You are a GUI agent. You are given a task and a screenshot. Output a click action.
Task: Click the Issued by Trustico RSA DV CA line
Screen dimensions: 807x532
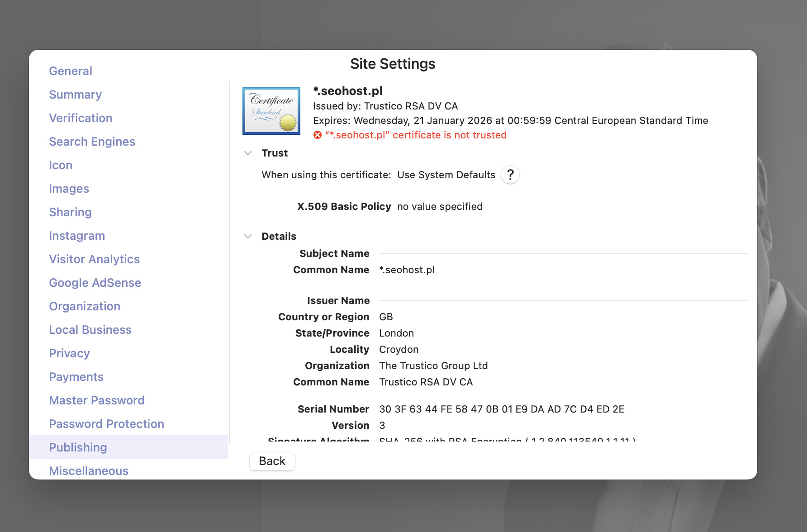(385, 106)
